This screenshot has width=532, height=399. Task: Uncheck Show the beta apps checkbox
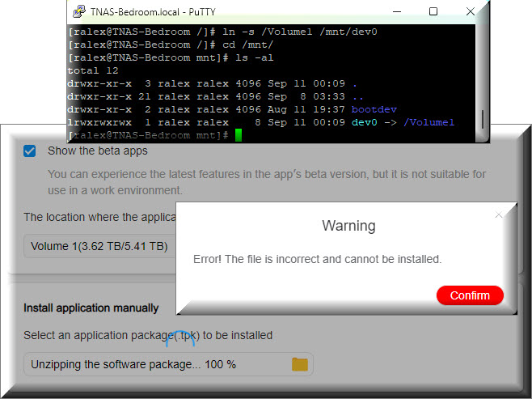[x=30, y=151]
